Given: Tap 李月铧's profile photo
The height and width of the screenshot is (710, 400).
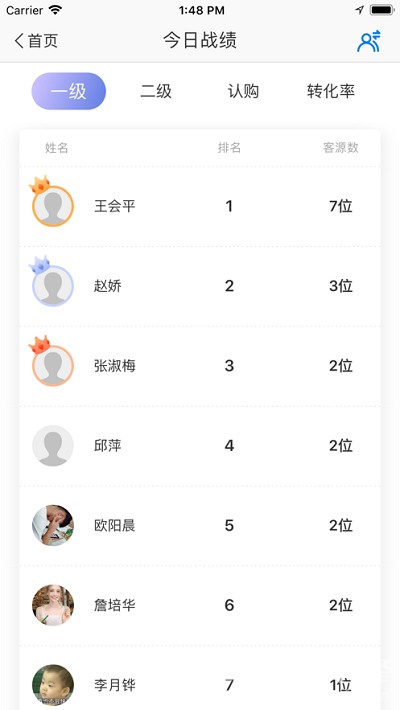Looking at the screenshot, I should point(53,685).
